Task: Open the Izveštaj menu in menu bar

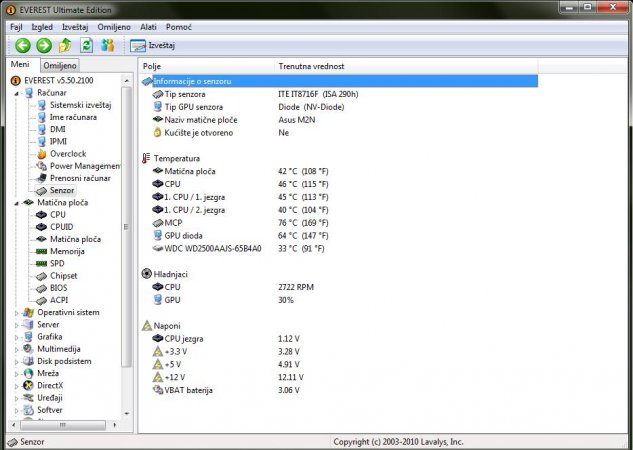Action: pos(75,27)
